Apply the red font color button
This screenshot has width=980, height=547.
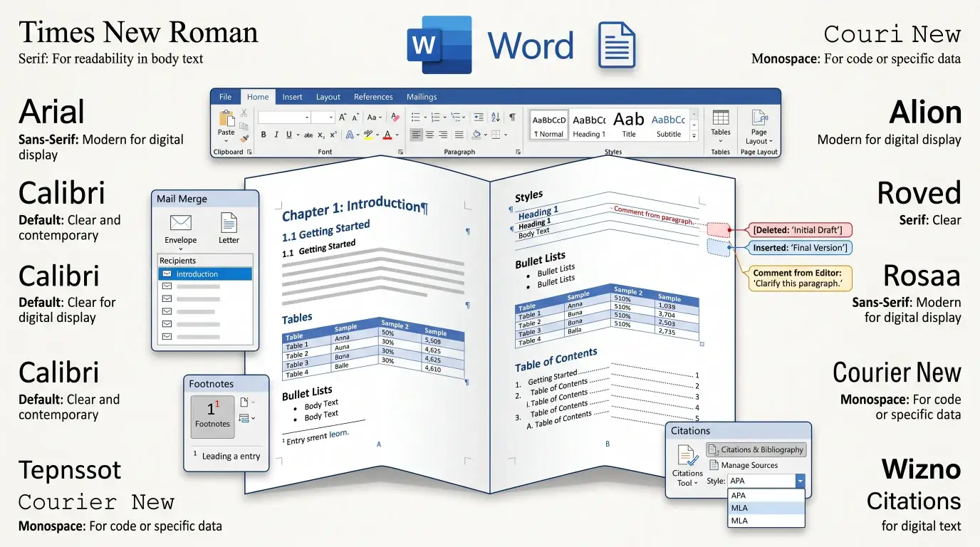click(x=387, y=135)
